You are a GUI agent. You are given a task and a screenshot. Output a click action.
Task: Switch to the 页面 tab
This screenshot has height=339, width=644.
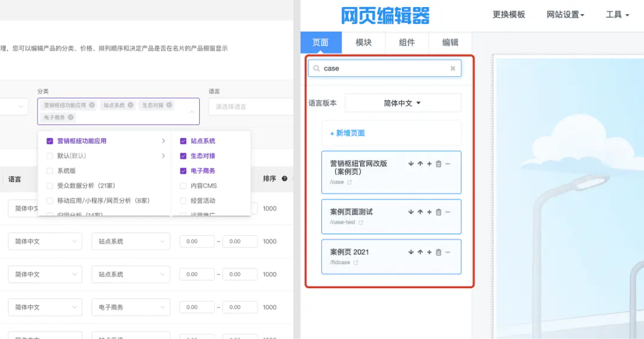coord(321,42)
